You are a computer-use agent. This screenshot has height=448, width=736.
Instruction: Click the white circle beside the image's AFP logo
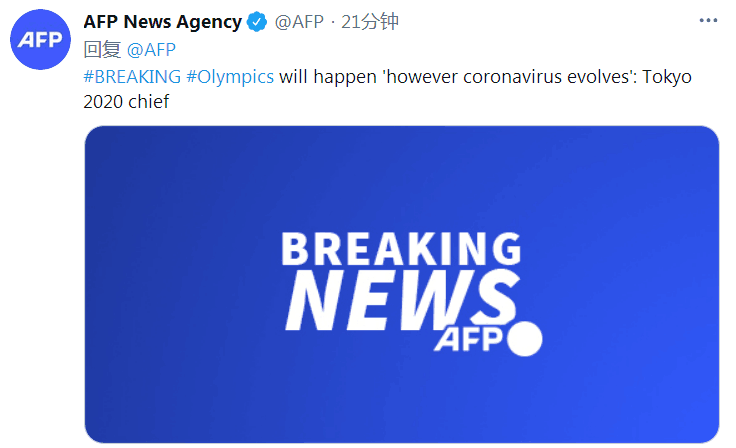tap(524, 339)
